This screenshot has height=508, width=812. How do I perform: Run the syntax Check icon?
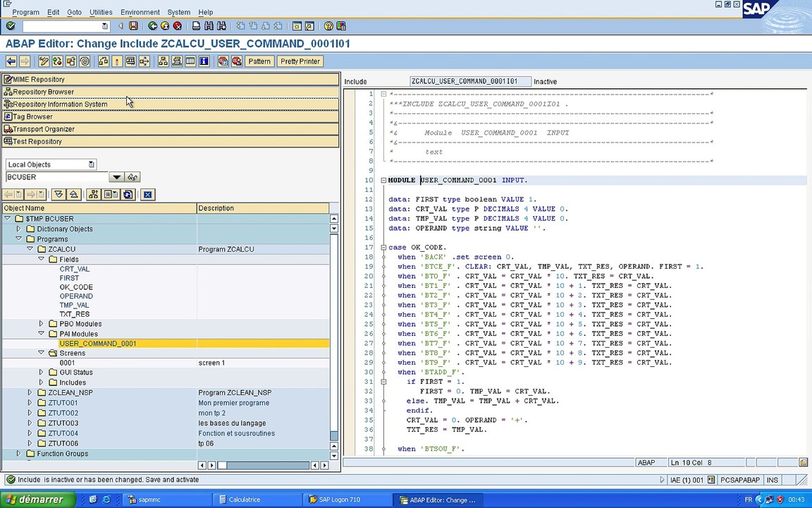(x=104, y=61)
